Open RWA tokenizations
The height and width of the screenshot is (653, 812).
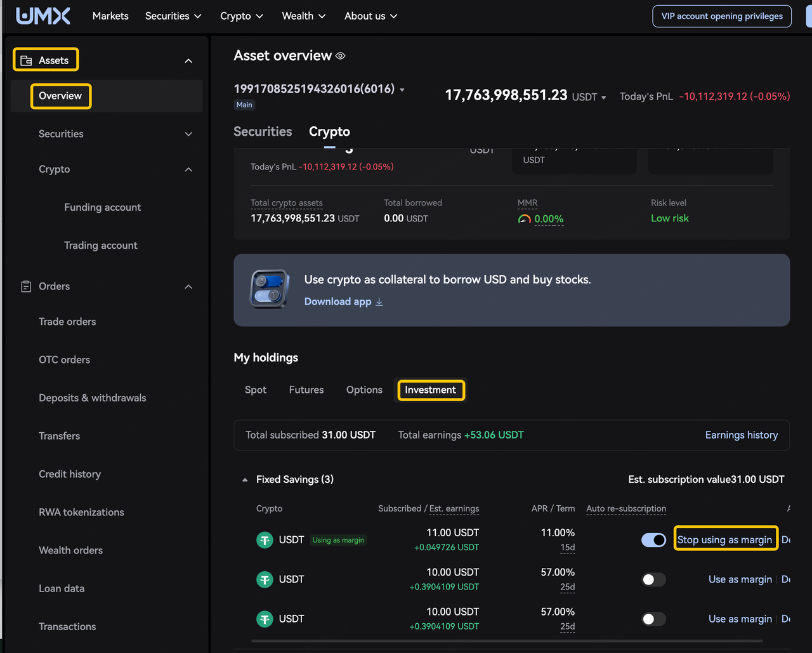point(82,512)
